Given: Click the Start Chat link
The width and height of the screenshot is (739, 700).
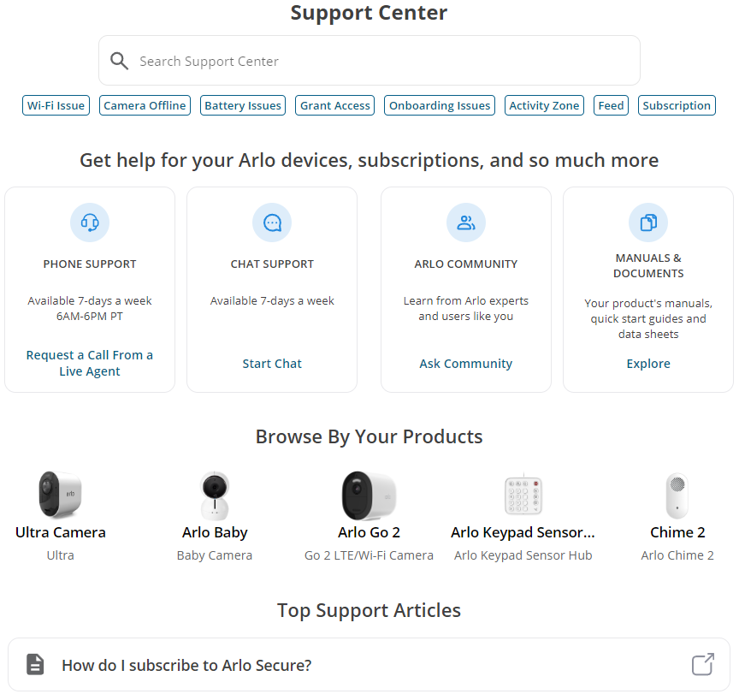Looking at the screenshot, I should 271,363.
